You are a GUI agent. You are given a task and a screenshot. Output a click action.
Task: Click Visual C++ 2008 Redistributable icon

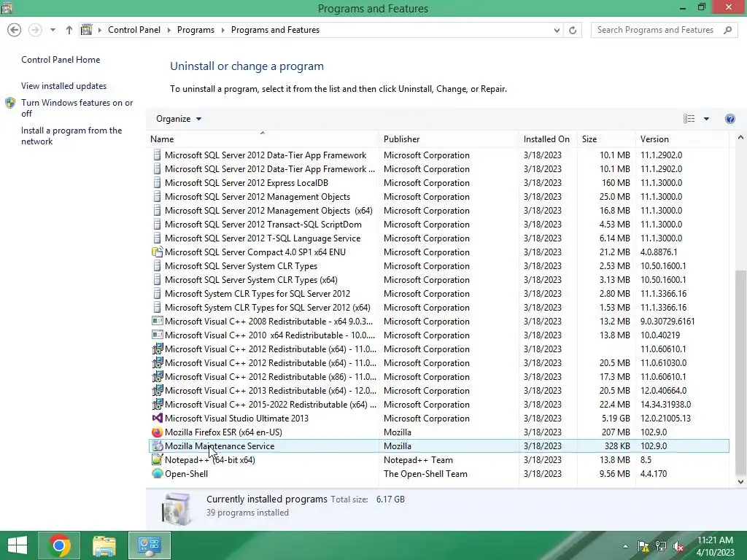[158, 322]
